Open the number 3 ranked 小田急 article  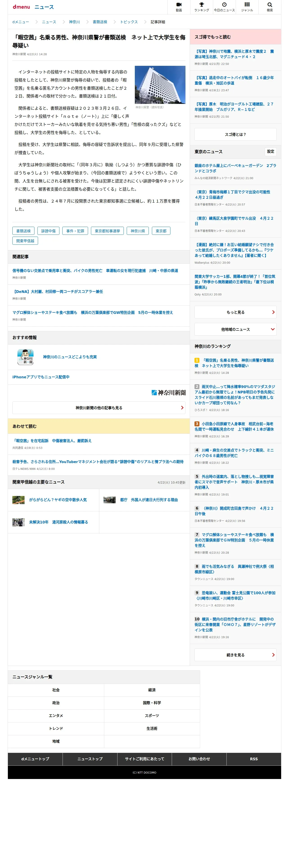(x=235, y=426)
